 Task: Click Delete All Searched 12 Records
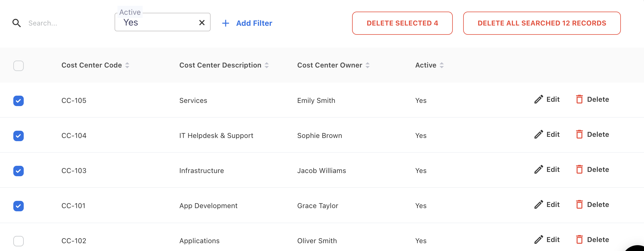tap(542, 23)
